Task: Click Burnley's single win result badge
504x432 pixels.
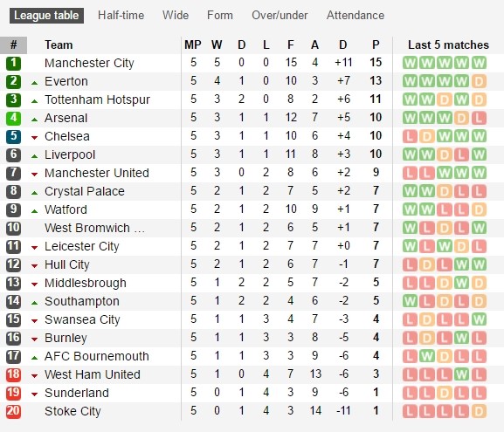Action: click(x=461, y=338)
